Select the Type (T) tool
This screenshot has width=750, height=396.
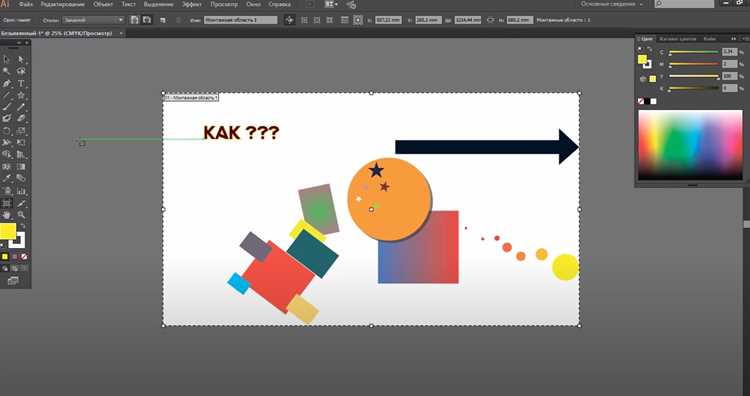(21, 83)
